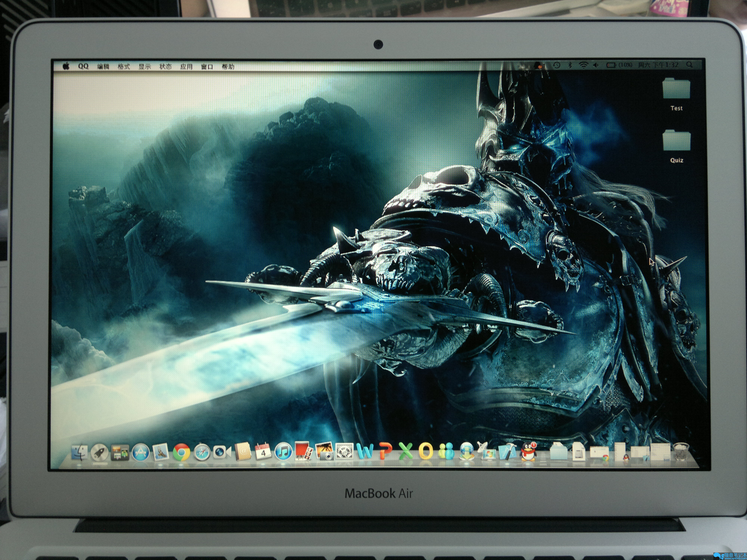Image resolution: width=747 pixels, height=560 pixels.
Task: Launch iTunes music note icon
Action: (283, 451)
